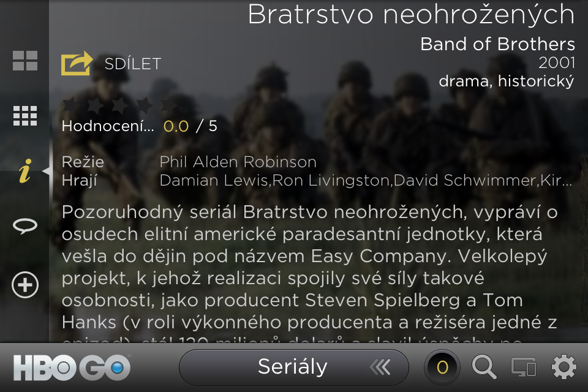Switch to large grid view
The width and height of the screenshot is (588, 392).
tap(25, 61)
